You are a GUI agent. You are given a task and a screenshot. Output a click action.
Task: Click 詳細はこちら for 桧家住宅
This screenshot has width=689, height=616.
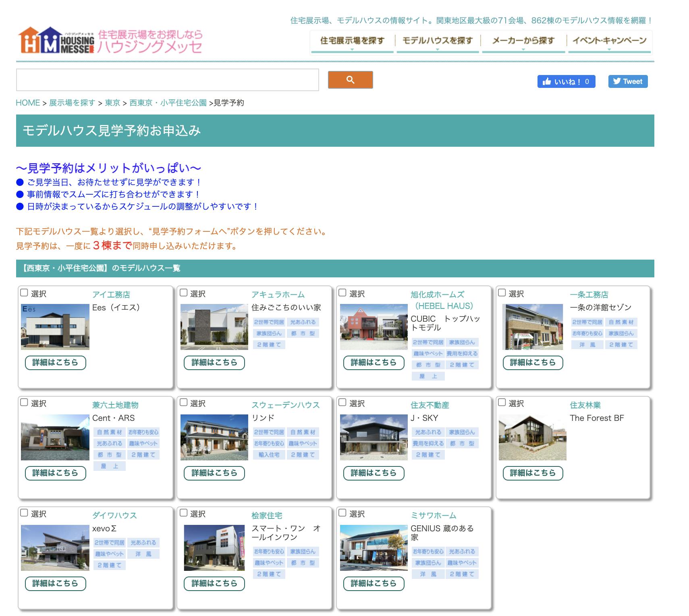[214, 583]
